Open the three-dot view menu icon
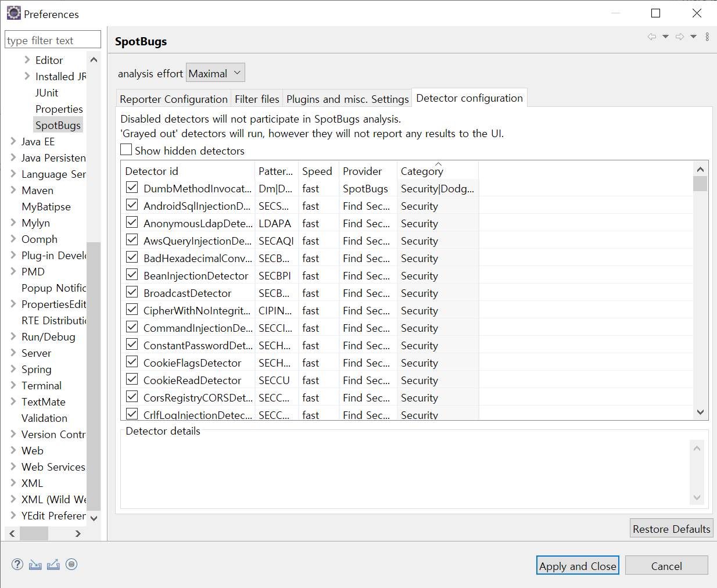This screenshot has width=717, height=588. point(707,37)
